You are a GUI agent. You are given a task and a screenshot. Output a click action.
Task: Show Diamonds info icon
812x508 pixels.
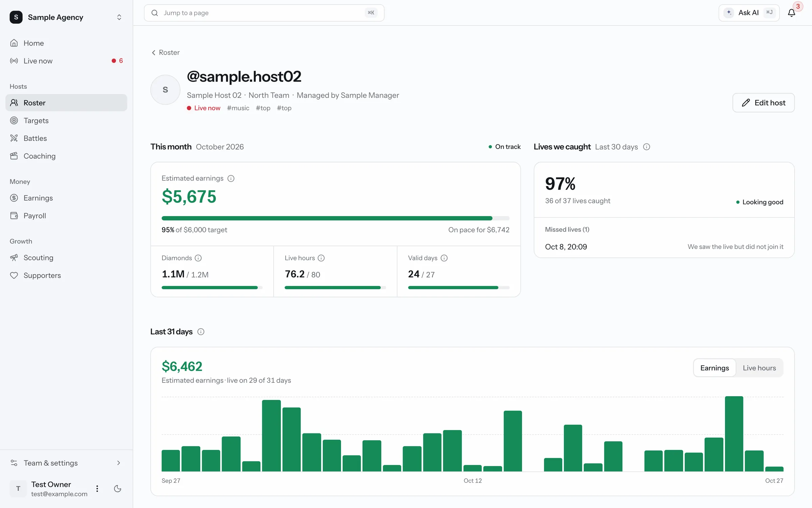tap(198, 258)
